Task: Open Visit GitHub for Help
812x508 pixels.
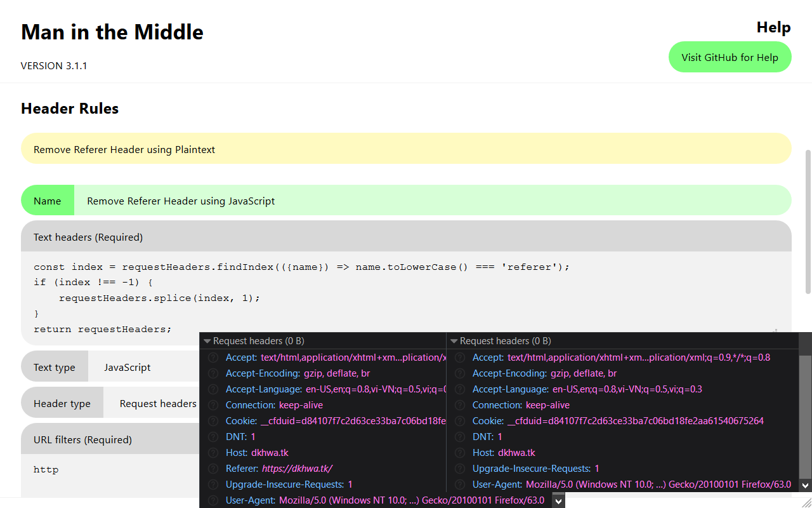Action: tap(730, 57)
